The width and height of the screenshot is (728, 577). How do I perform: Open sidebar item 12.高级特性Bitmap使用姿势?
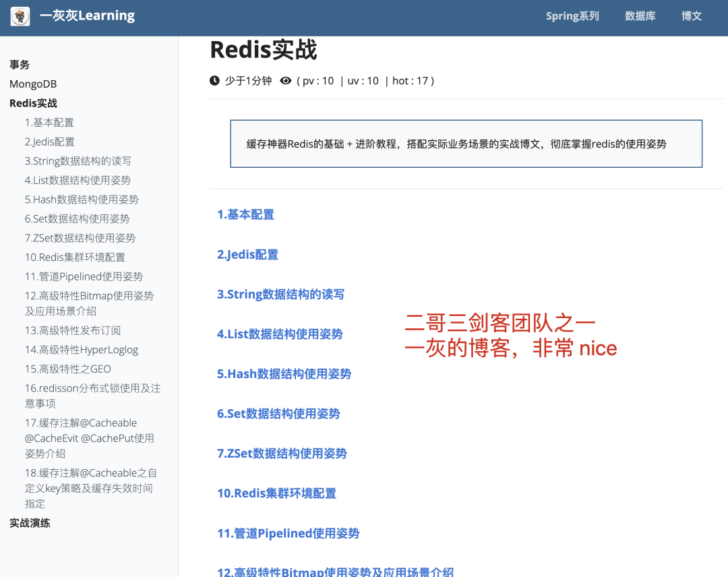coord(89,303)
